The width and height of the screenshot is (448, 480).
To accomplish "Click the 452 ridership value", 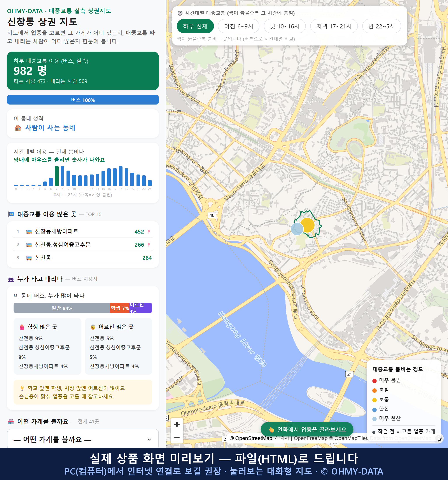I will click(139, 232).
